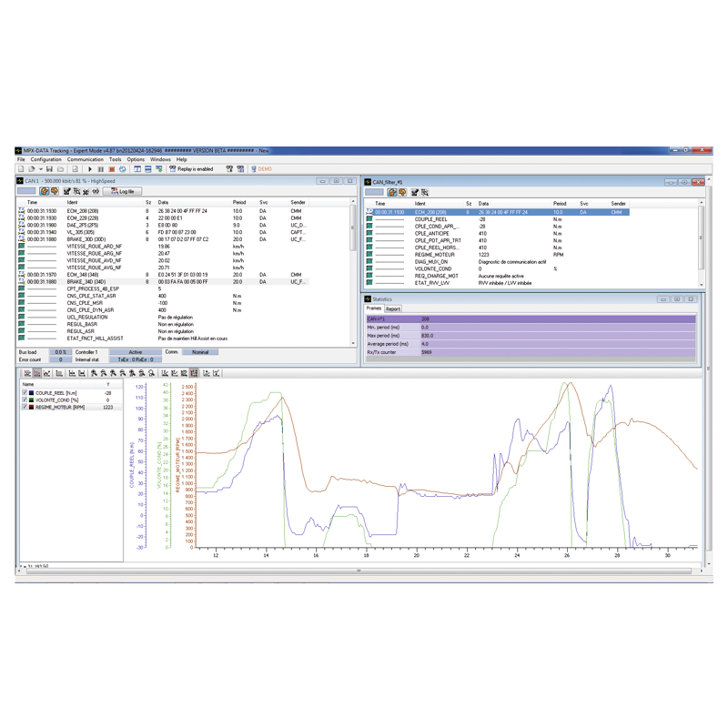The width and height of the screenshot is (728, 728).
Task: Open the Communication menu
Action: click(86, 159)
